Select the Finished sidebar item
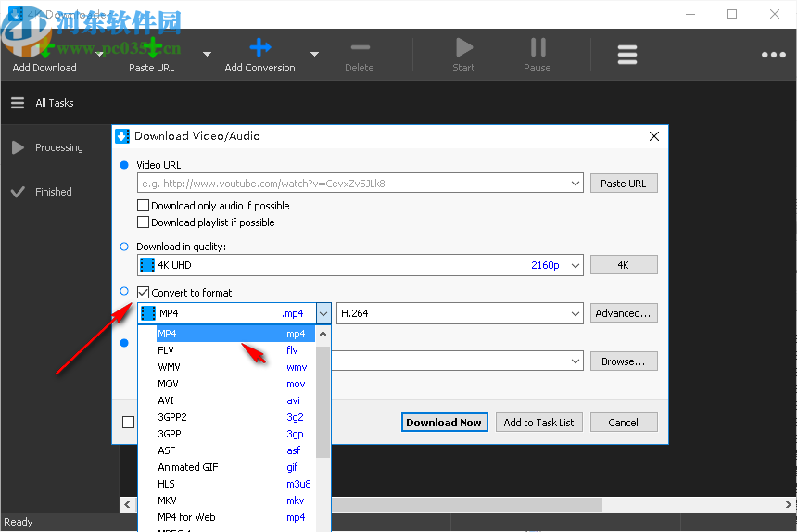Image resolution: width=797 pixels, height=532 pixels. (x=54, y=192)
